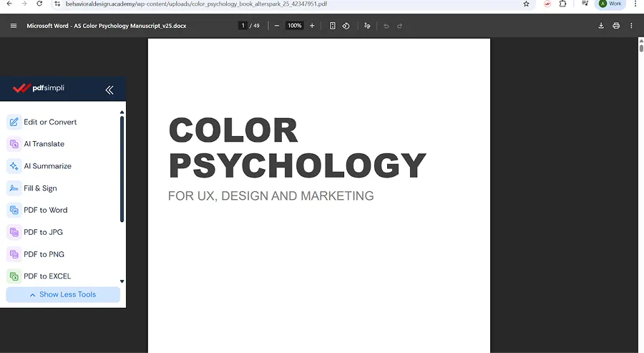Open the PDF viewer sidebar menu
This screenshot has width=644, height=353.
14,26
